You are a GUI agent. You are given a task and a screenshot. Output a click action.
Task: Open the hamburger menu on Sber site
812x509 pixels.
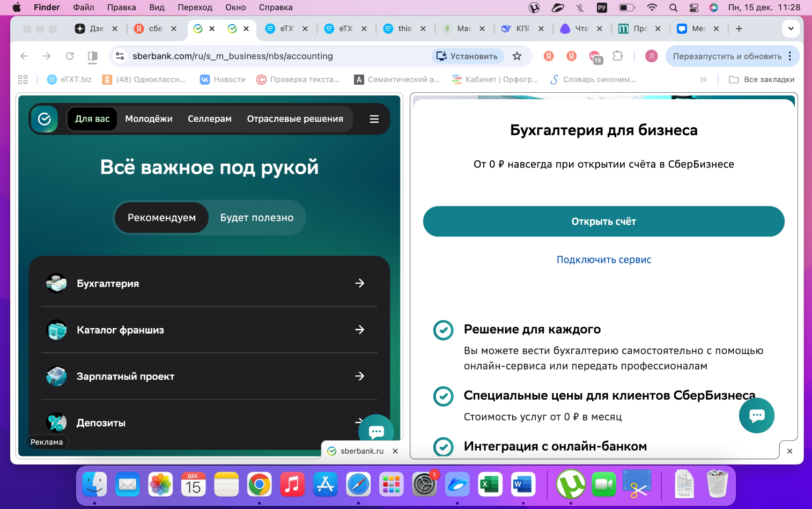point(374,119)
